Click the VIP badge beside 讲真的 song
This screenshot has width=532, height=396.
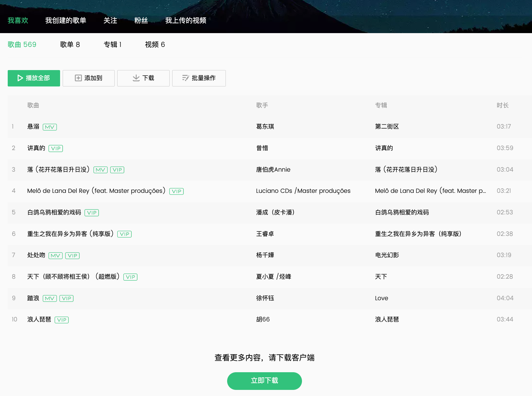click(x=56, y=148)
